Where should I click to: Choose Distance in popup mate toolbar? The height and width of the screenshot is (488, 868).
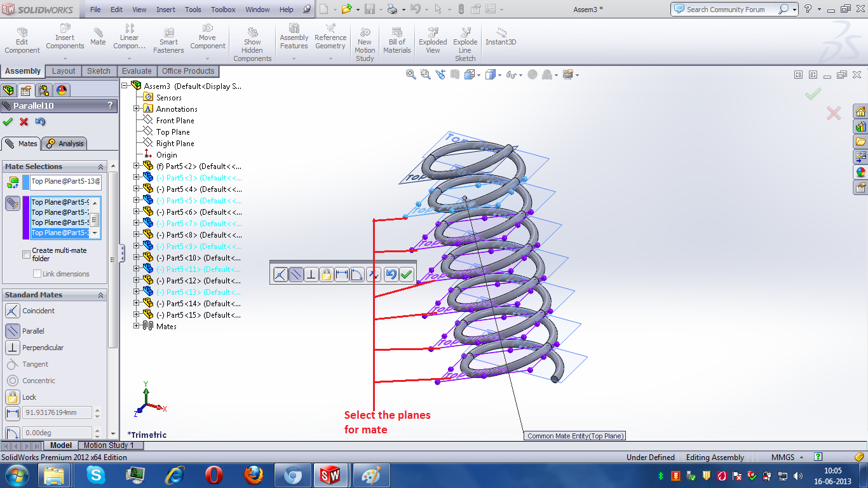(x=342, y=274)
